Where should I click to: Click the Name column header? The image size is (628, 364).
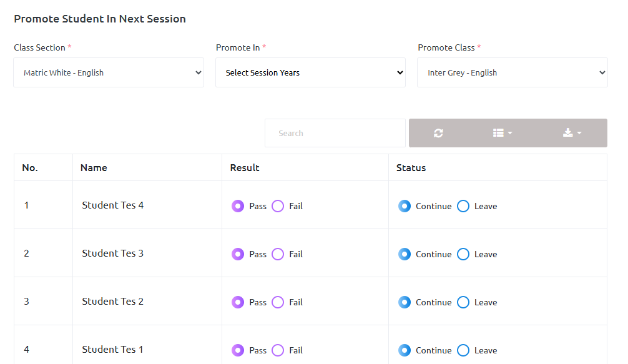(x=94, y=167)
